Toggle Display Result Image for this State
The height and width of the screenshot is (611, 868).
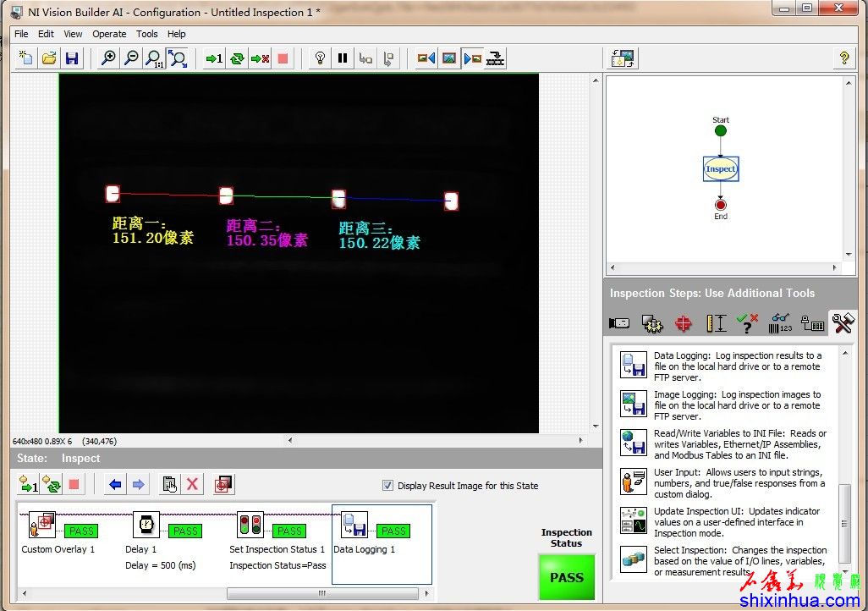tap(387, 486)
